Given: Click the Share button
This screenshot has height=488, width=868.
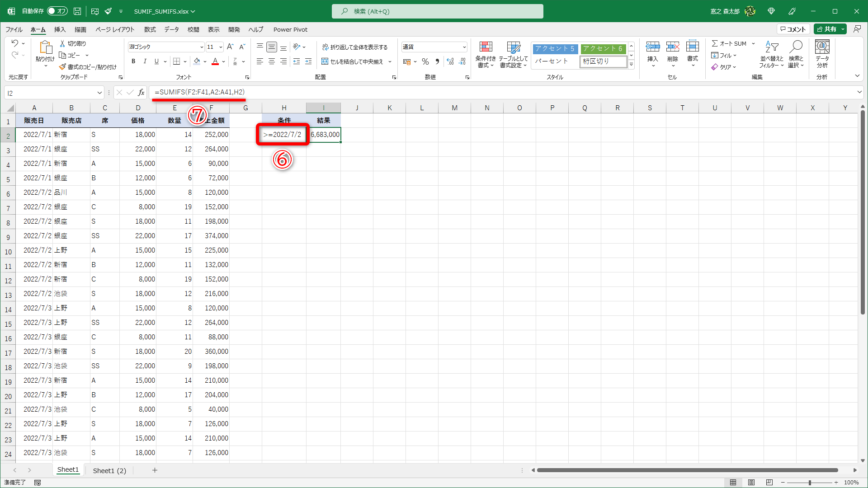Looking at the screenshot, I should click(x=827, y=29).
